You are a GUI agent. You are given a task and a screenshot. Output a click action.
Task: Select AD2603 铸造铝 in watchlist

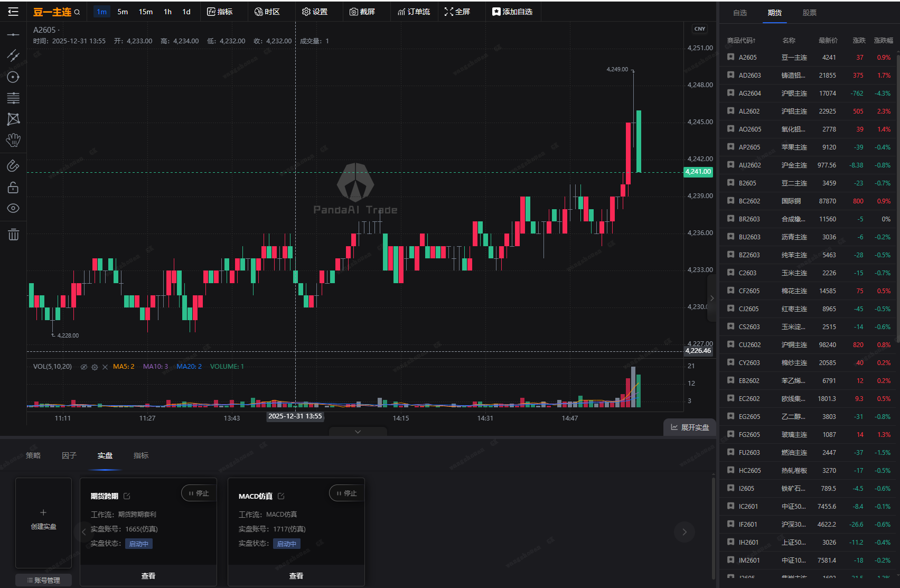pos(808,76)
